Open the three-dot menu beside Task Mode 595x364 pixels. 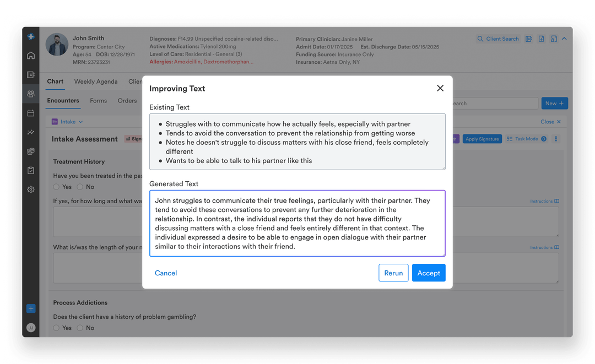tap(556, 139)
